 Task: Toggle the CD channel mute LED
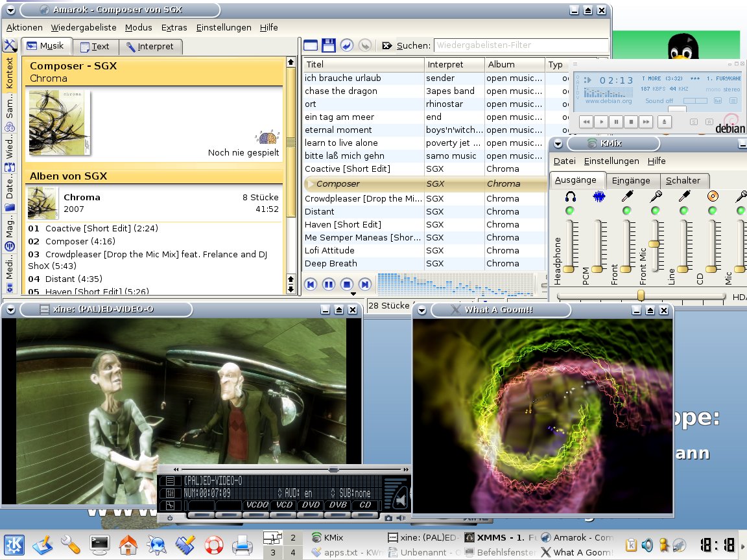pos(713,211)
